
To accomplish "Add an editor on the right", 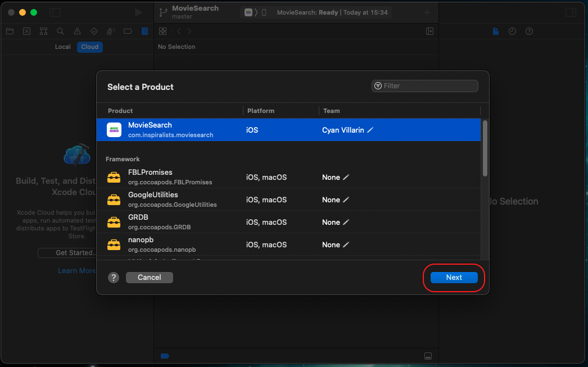I will (x=429, y=31).
